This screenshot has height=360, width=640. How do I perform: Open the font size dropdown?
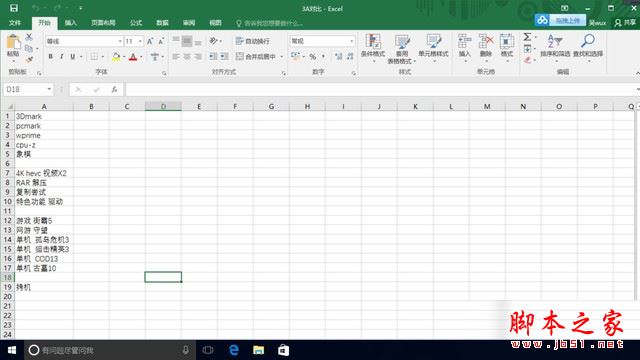pos(140,41)
